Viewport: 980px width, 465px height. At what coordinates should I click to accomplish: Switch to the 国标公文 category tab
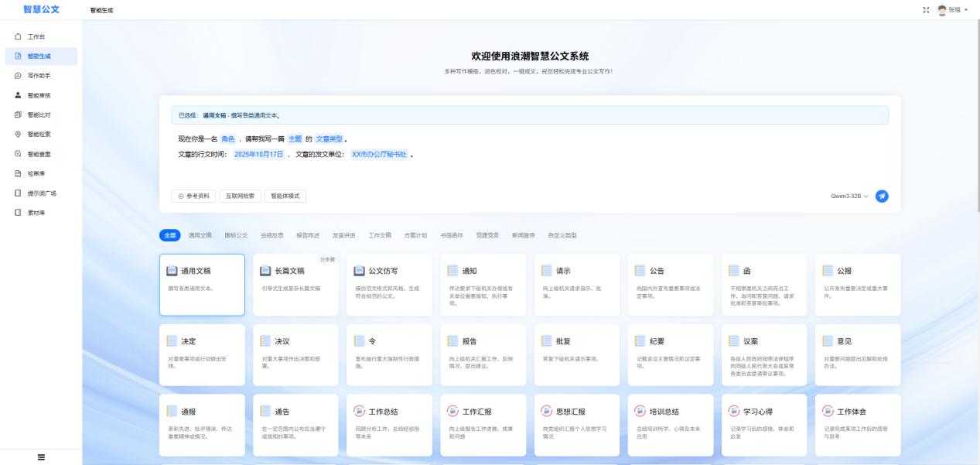click(236, 235)
